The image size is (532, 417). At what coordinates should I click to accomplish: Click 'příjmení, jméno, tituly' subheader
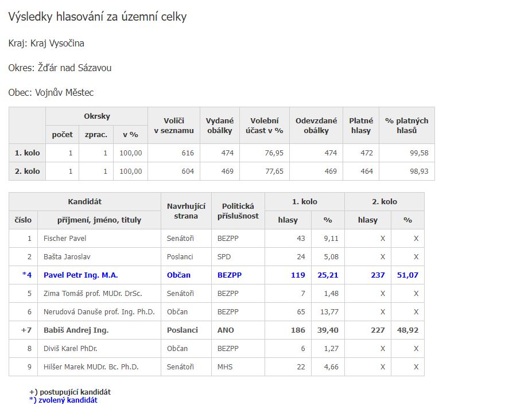pos(99,220)
